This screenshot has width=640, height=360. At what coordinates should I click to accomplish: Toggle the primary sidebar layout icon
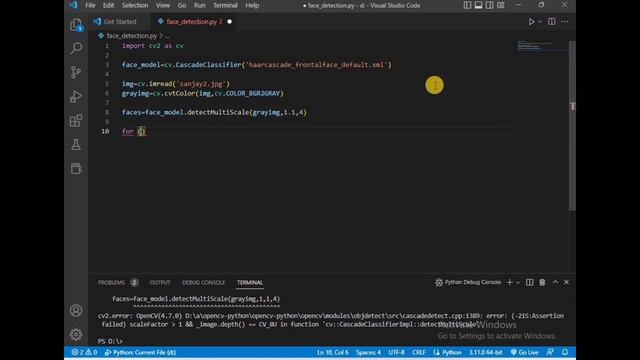pyautogui.click(x=467, y=5)
